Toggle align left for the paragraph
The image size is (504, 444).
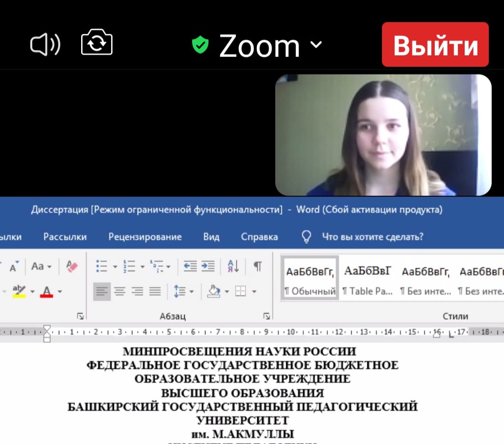pyautogui.click(x=102, y=291)
